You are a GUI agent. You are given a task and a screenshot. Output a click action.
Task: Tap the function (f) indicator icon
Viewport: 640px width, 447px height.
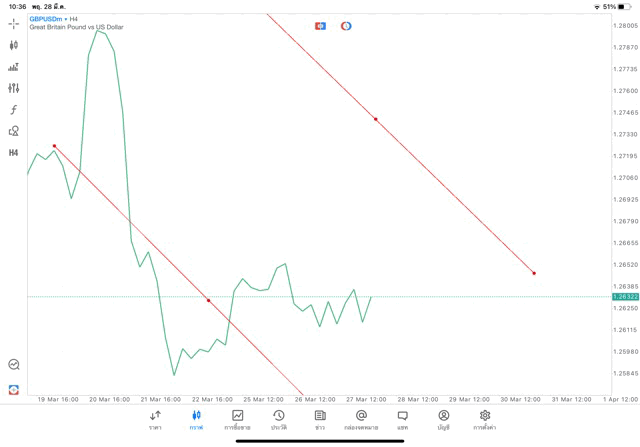13,110
